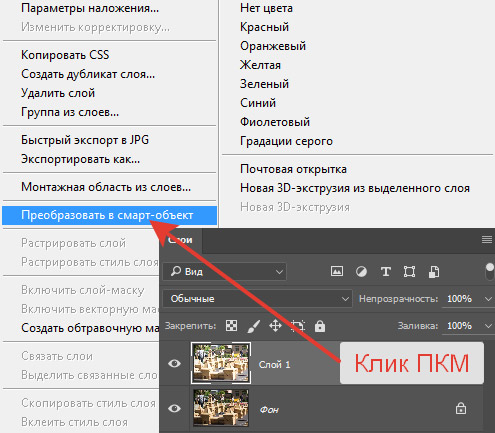Select the Фон layer thumbnail

coord(221,408)
